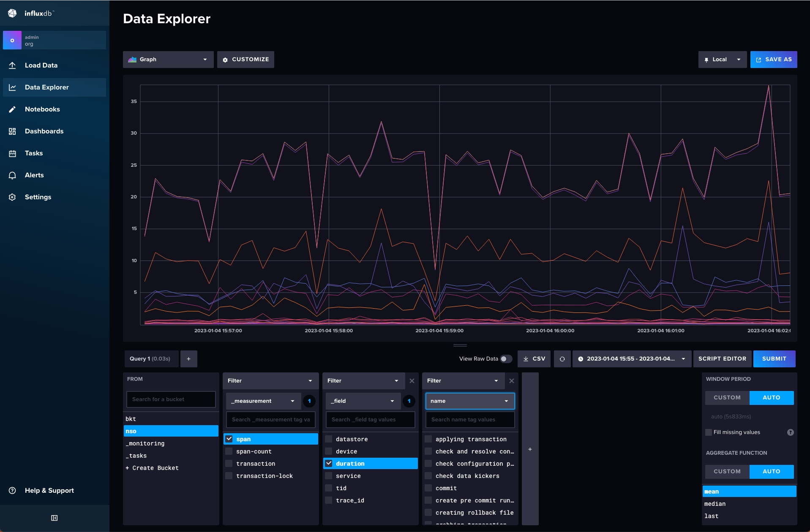Check the span-count measurement
The width and height of the screenshot is (810, 532).
pyautogui.click(x=229, y=451)
